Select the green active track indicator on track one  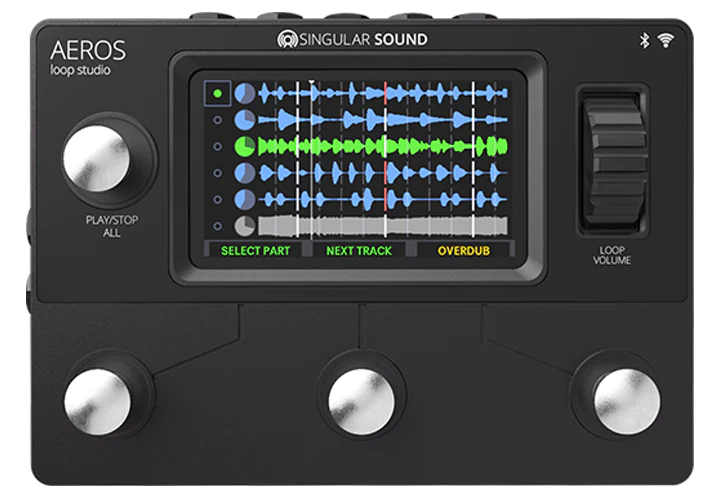[x=218, y=94]
